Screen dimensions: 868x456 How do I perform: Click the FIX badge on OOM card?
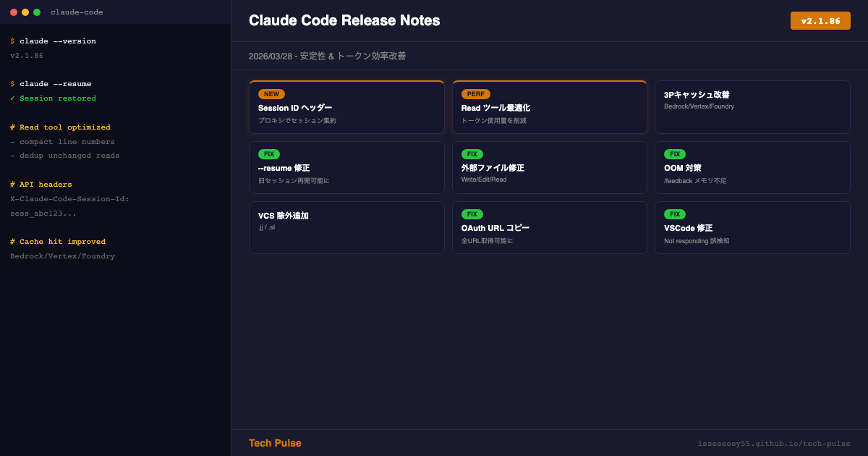tap(674, 154)
